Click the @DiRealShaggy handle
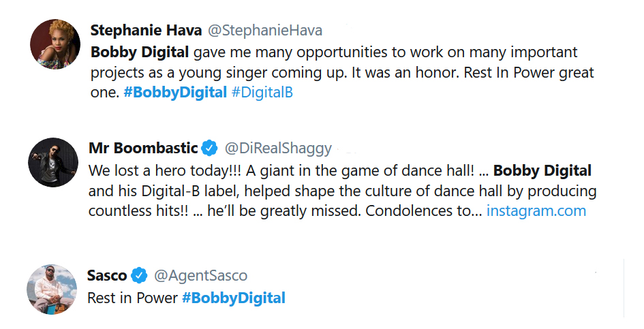This screenshot has width=644, height=329. (278, 148)
